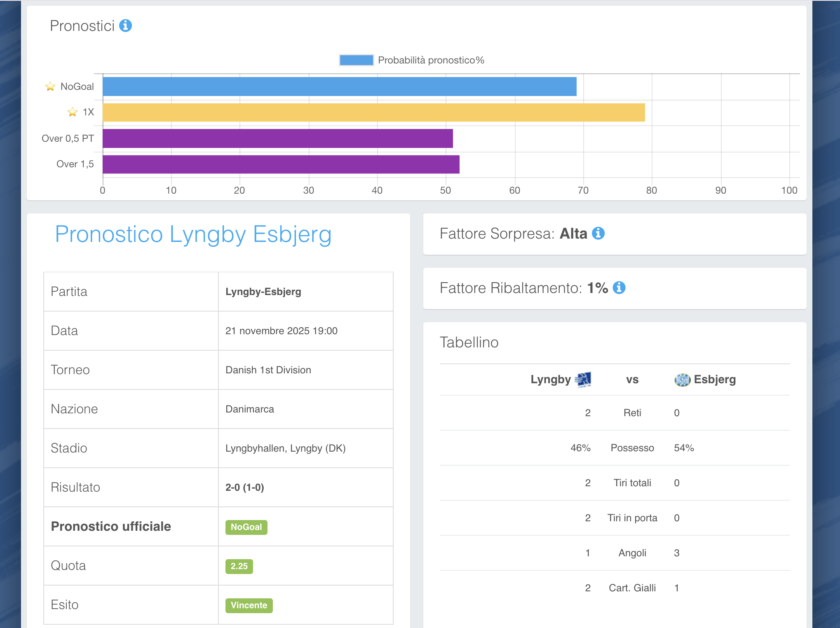This screenshot has height=628, width=840.
Task: Click the Probabilità pronostico% legend label
Action: coord(431,60)
